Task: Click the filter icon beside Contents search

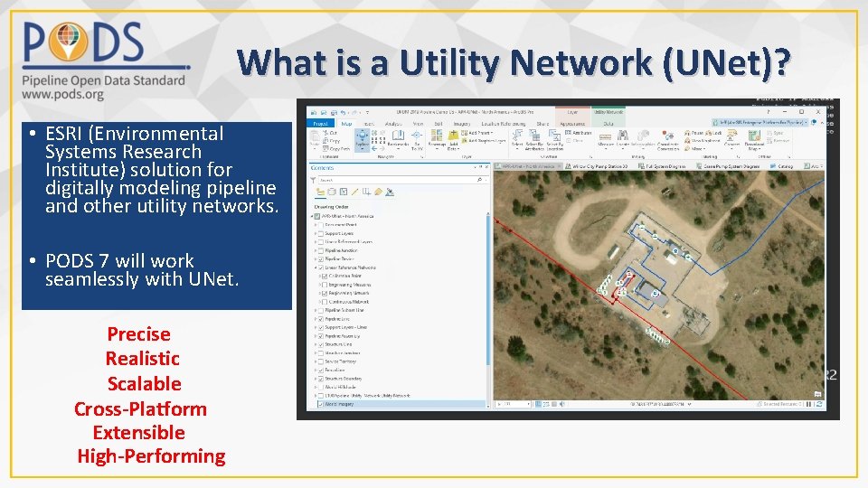Action: tap(314, 180)
